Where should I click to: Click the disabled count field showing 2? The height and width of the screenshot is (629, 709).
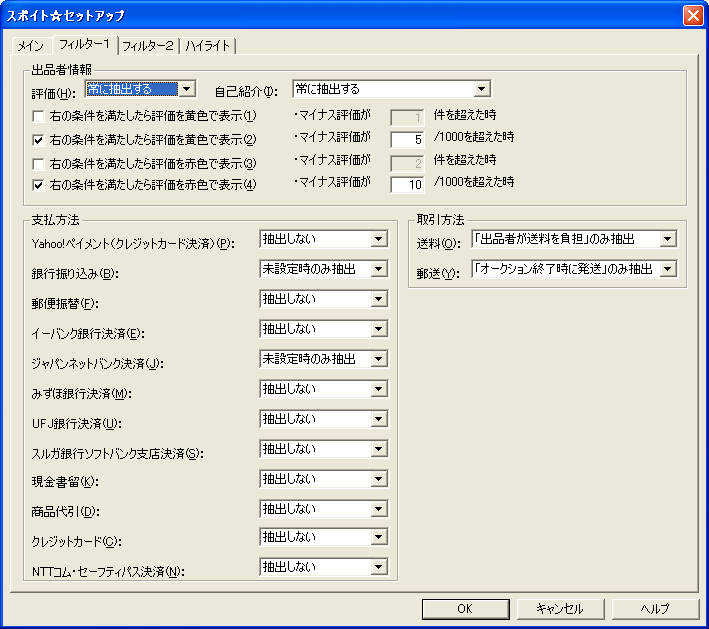point(407,163)
